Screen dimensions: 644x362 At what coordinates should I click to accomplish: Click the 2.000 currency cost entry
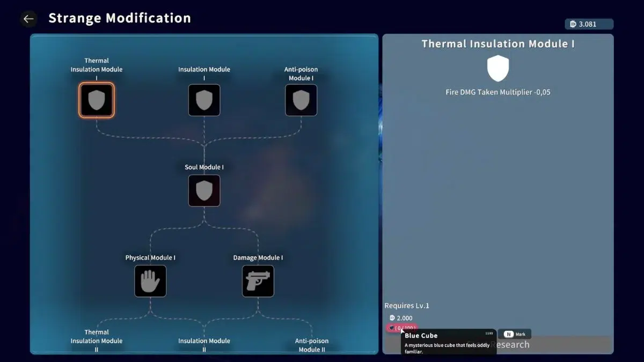pos(401,318)
